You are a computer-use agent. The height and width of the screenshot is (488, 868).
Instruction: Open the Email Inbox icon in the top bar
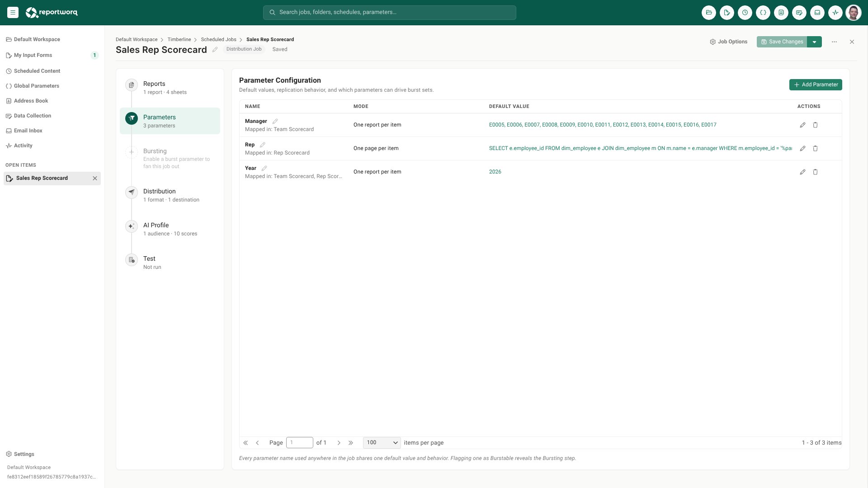click(817, 13)
